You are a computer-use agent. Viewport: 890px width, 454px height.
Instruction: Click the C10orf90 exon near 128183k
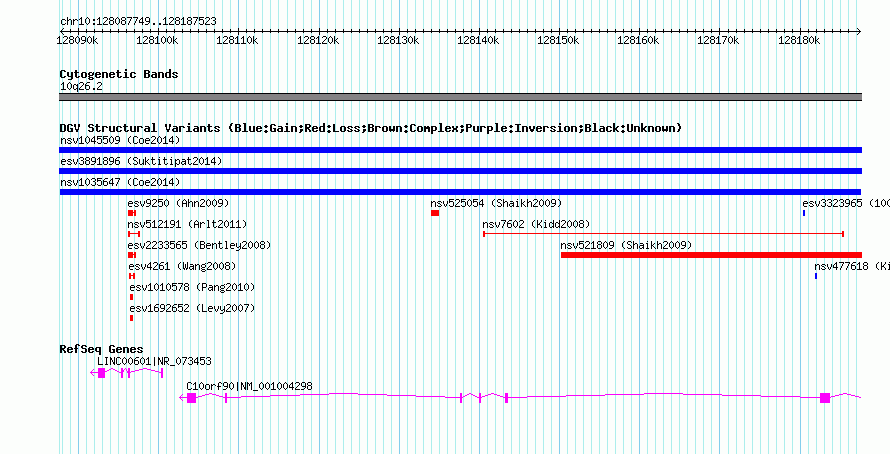pyautogui.click(x=825, y=398)
